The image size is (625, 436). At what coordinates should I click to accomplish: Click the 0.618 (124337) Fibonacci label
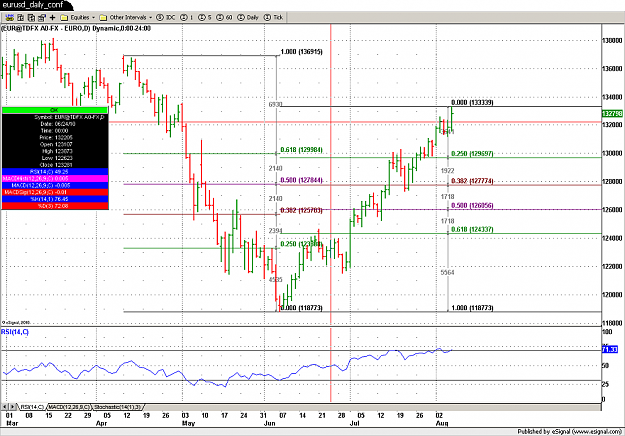click(x=472, y=230)
